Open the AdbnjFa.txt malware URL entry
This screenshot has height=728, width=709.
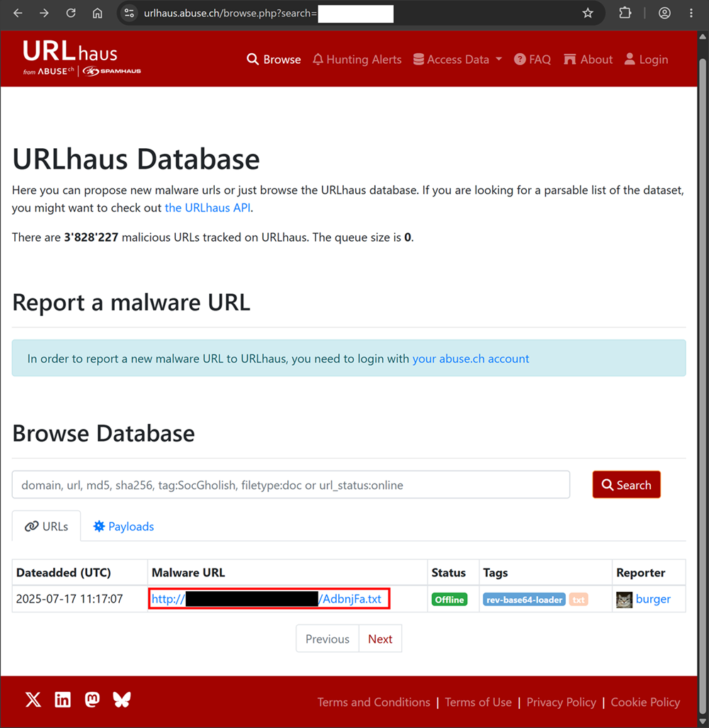click(267, 599)
